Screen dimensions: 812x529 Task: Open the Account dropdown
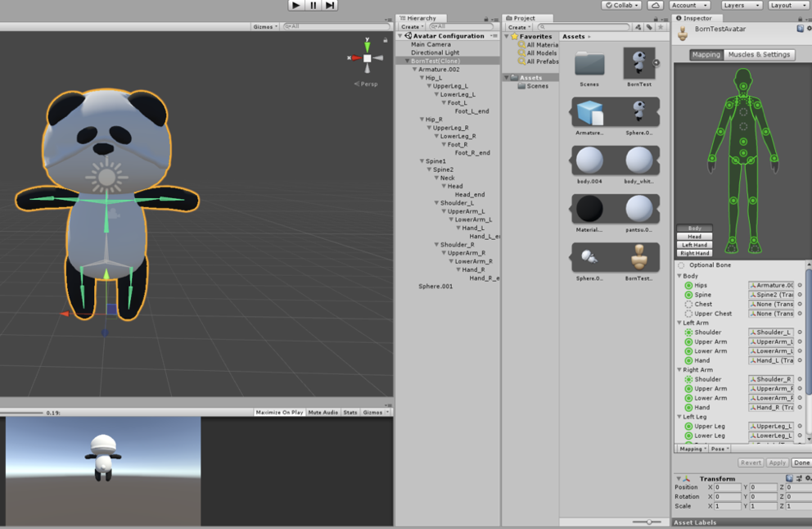(x=690, y=5)
